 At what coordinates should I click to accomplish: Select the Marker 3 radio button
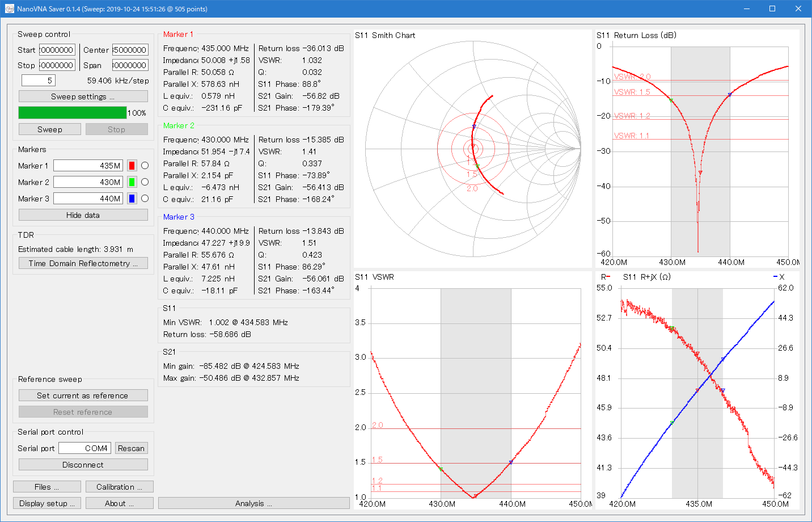pos(145,199)
